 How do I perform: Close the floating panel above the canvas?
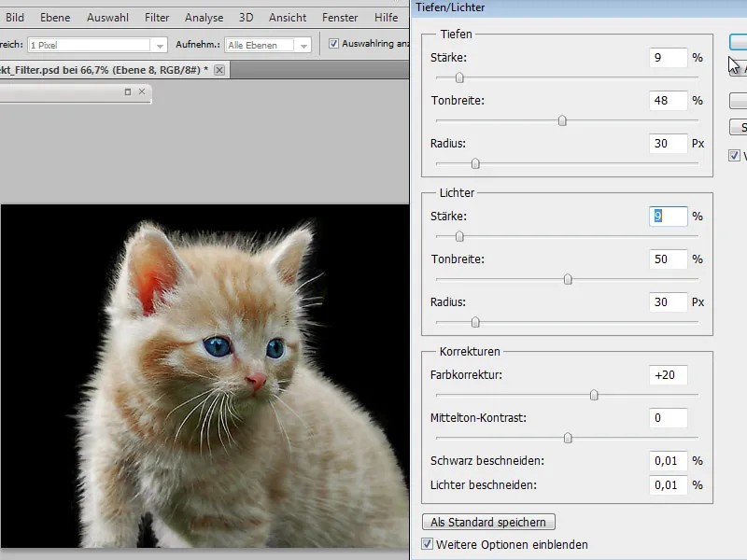click(142, 91)
